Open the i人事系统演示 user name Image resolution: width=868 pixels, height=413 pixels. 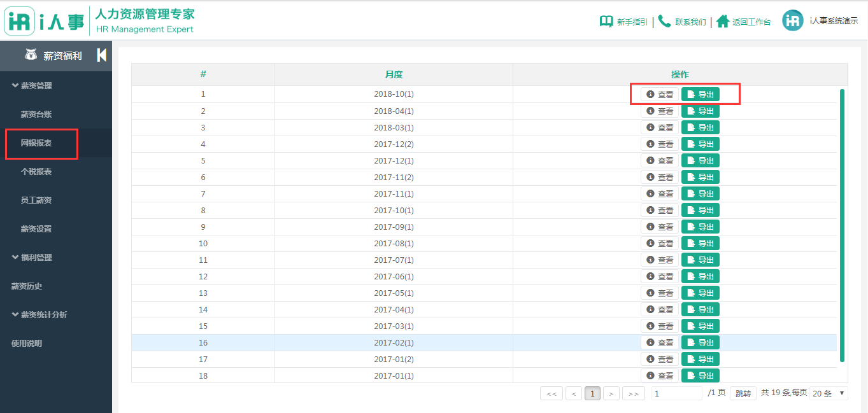[834, 21]
